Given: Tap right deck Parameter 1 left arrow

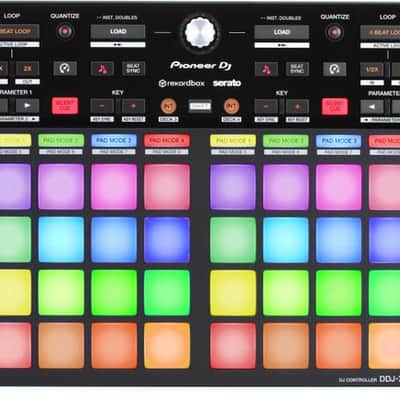Looking at the screenshot, I should coord(372,107).
